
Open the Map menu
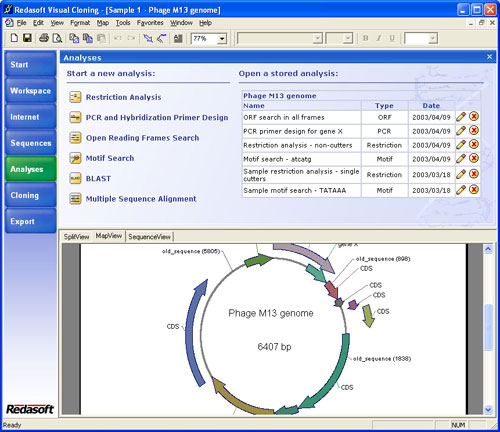tap(103, 23)
